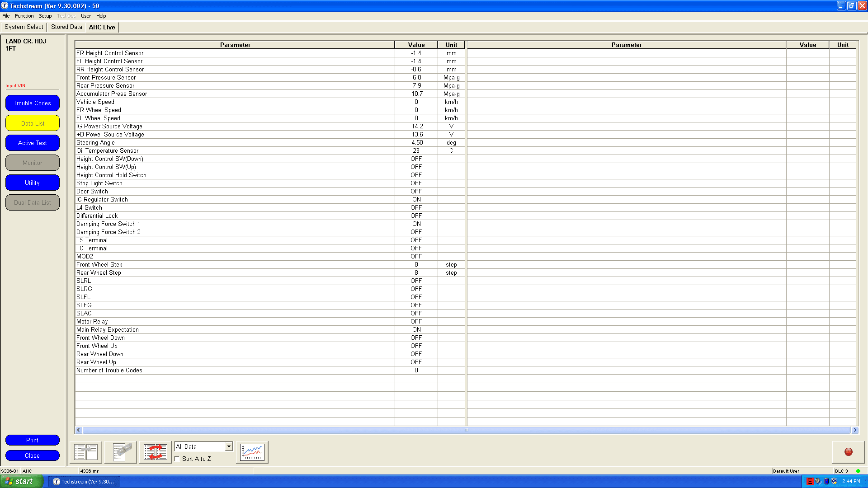This screenshot has height=488, width=868.
Task: Select the Oil Temperature Sensor row
Action: 270,151
